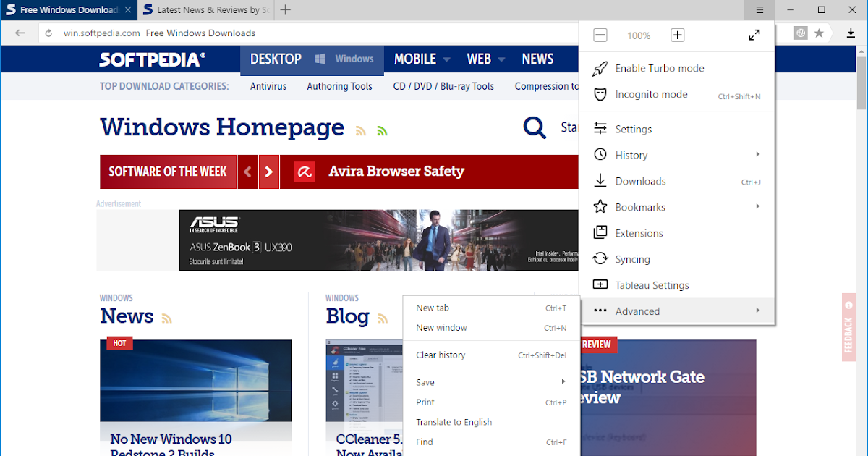Expand the Bookmarks submenu

(677, 207)
